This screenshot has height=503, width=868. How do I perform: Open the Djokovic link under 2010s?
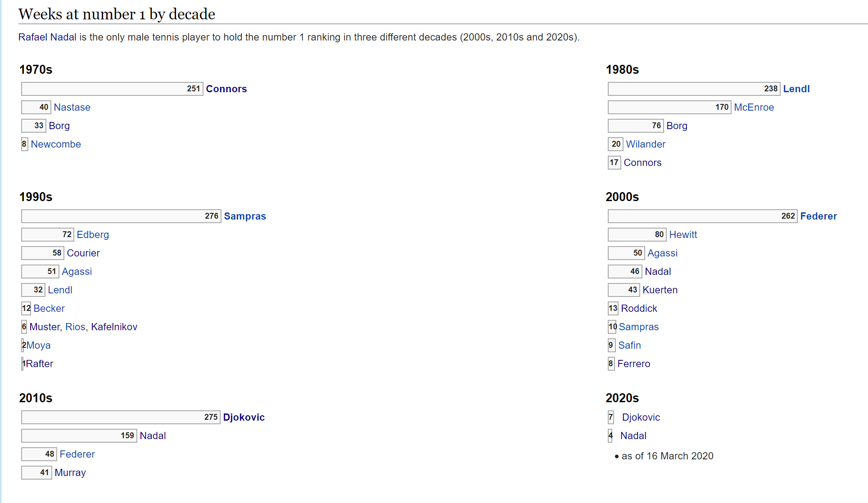[244, 418]
